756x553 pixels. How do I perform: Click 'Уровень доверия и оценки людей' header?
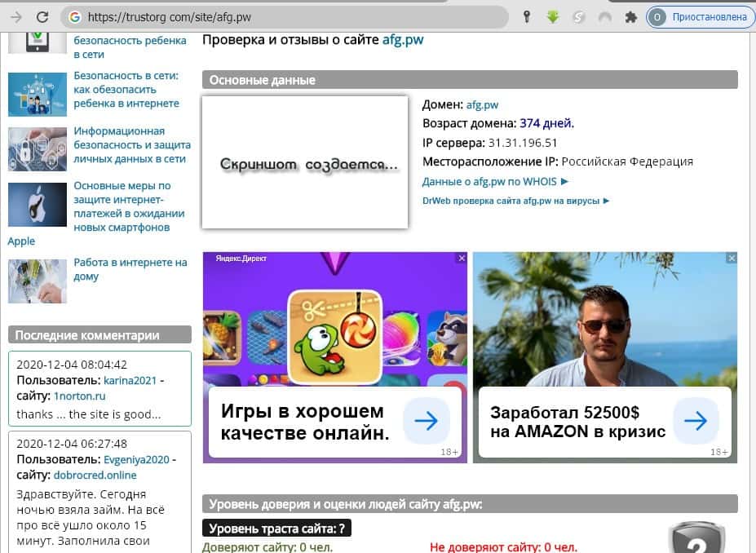[470, 504]
